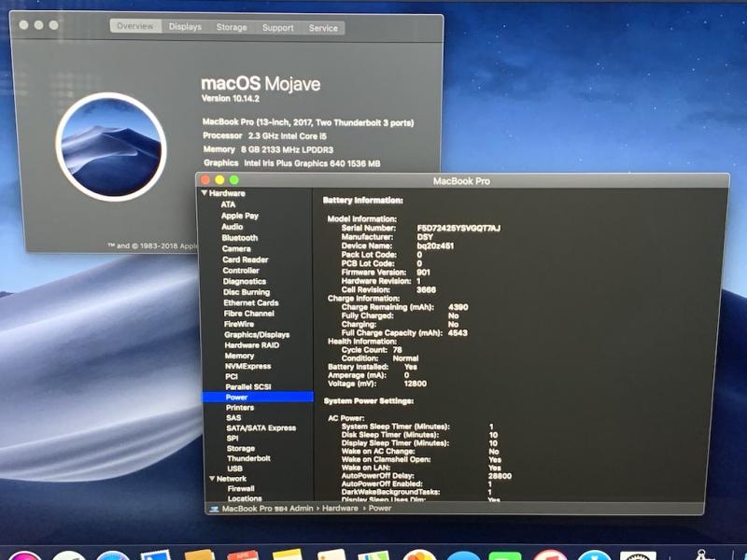Click Charge Remaining value 4390

point(458,307)
